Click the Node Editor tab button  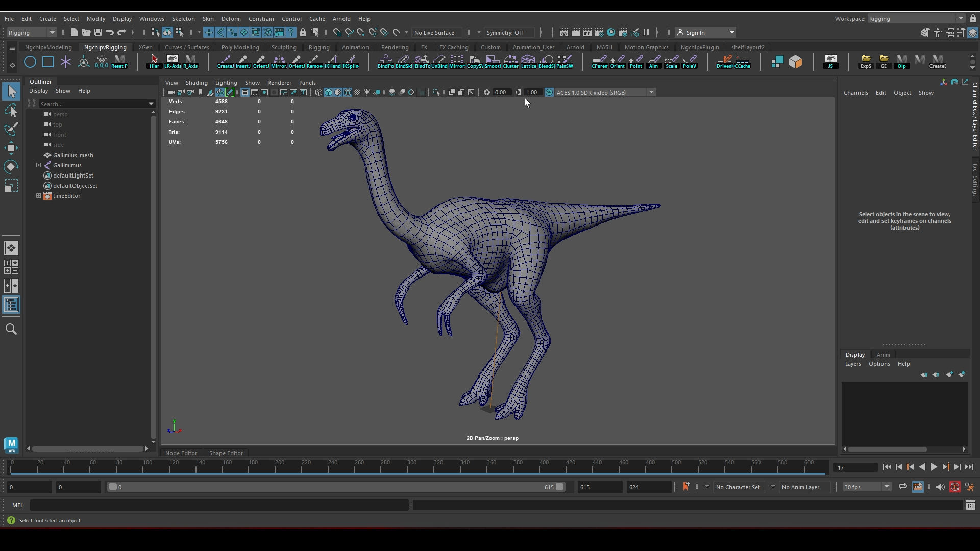pyautogui.click(x=181, y=453)
